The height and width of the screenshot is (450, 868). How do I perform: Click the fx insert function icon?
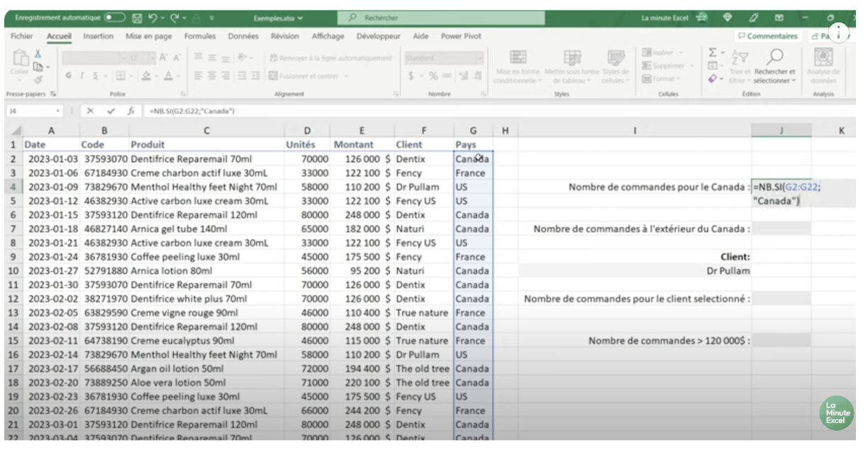130,111
